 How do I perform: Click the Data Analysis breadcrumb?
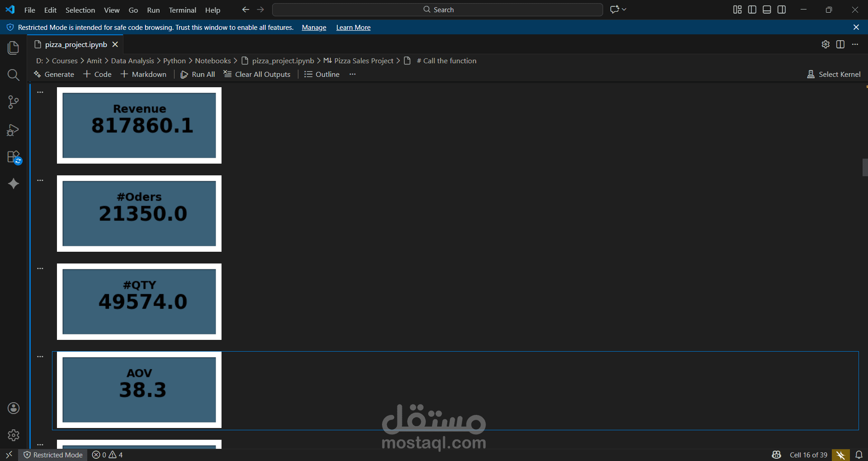pos(132,61)
